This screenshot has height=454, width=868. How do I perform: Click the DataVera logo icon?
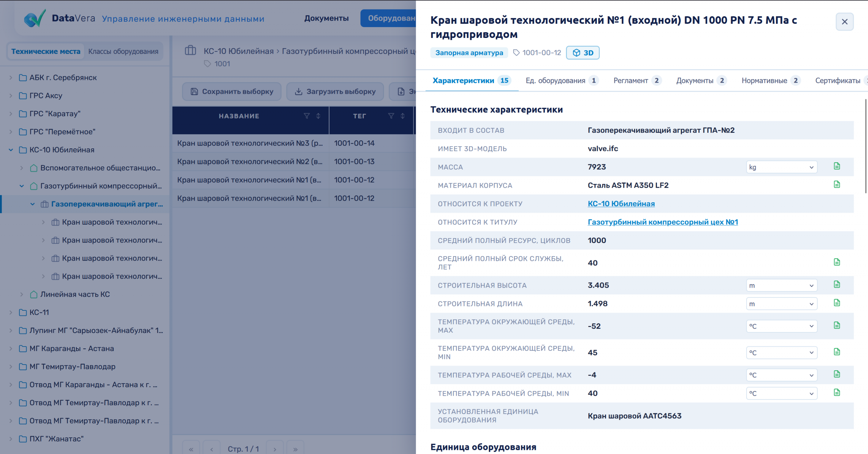pyautogui.click(x=35, y=18)
